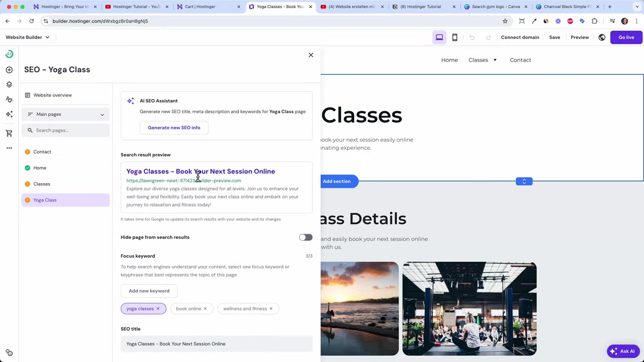Go back in browser history

tap(8, 21)
